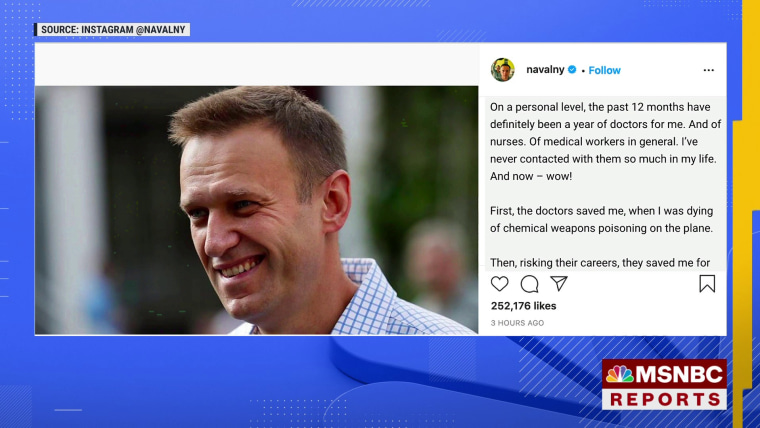Click the MSNBC wordmark
The width and height of the screenshot is (760, 428).
click(x=679, y=374)
